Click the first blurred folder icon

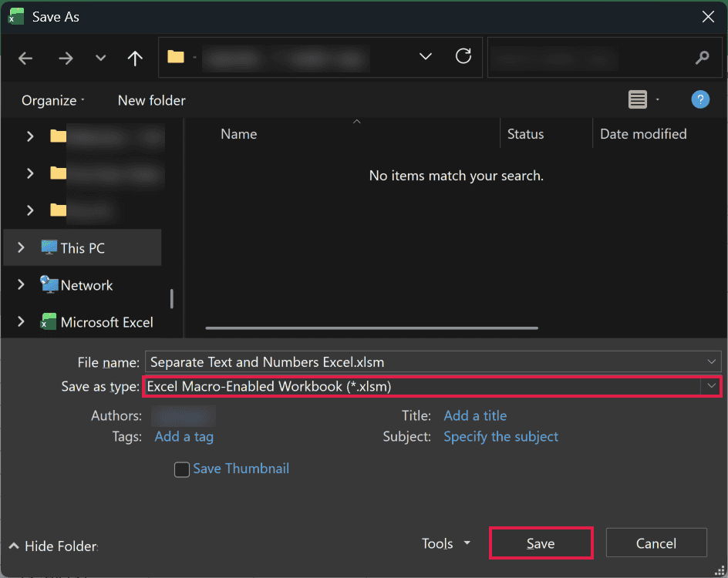pyautogui.click(x=58, y=136)
